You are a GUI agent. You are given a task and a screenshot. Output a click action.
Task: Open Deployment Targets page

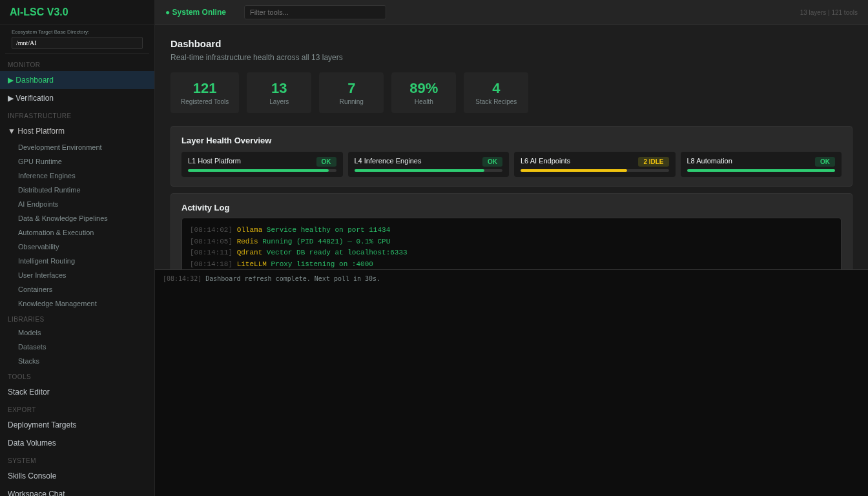coord(77,425)
